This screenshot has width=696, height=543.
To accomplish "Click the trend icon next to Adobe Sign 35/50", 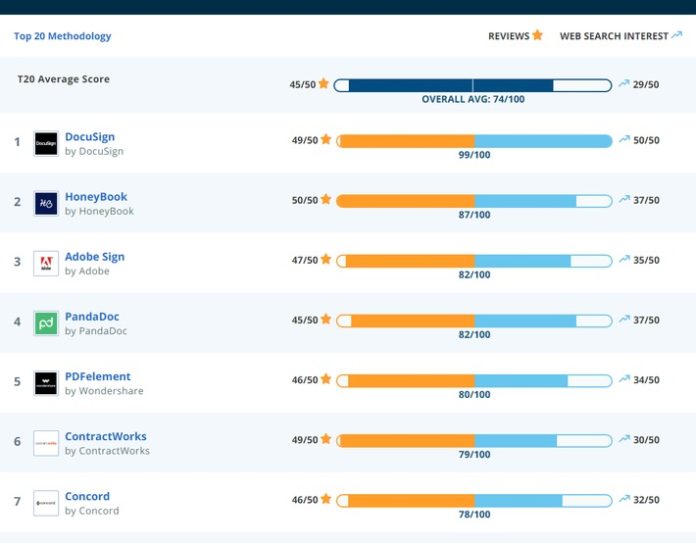I will (x=625, y=259).
